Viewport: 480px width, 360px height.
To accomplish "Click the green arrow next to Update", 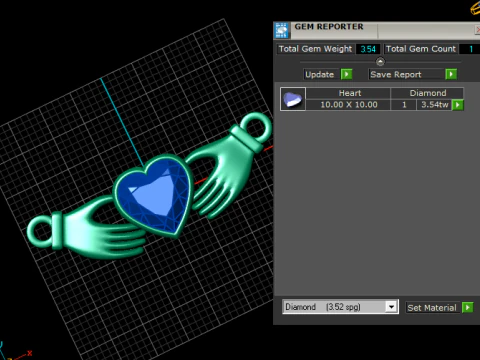I will point(346,74).
